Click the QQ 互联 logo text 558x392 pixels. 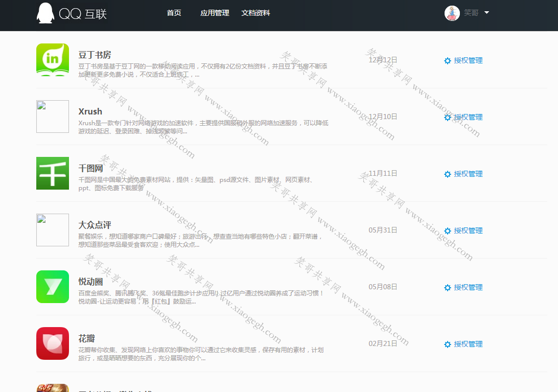(83, 14)
